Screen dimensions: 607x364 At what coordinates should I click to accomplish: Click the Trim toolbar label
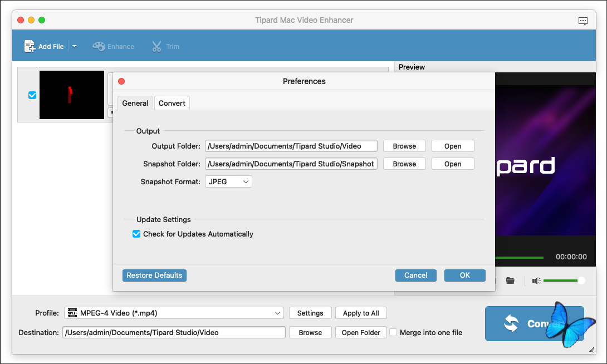[x=173, y=46]
